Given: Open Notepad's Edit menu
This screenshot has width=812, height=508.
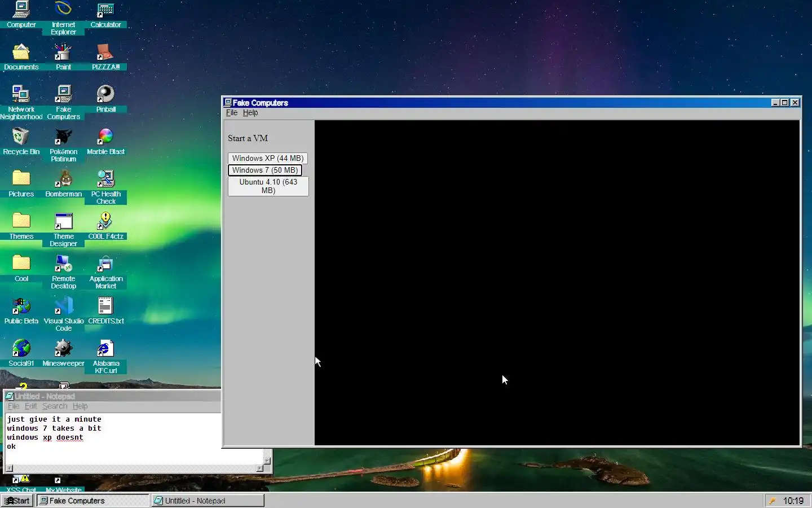Looking at the screenshot, I should point(30,406).
